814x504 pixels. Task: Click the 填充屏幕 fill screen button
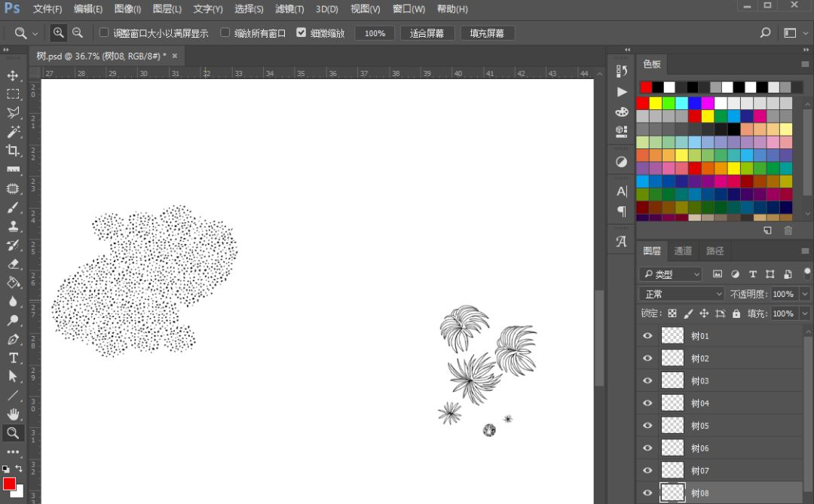487,33
